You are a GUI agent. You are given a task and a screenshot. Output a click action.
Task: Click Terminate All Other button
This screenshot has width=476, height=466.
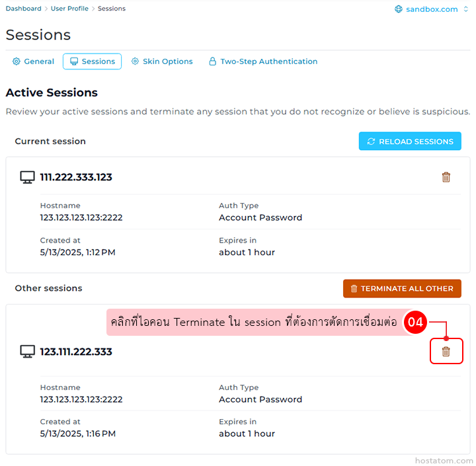click(402, 288)
